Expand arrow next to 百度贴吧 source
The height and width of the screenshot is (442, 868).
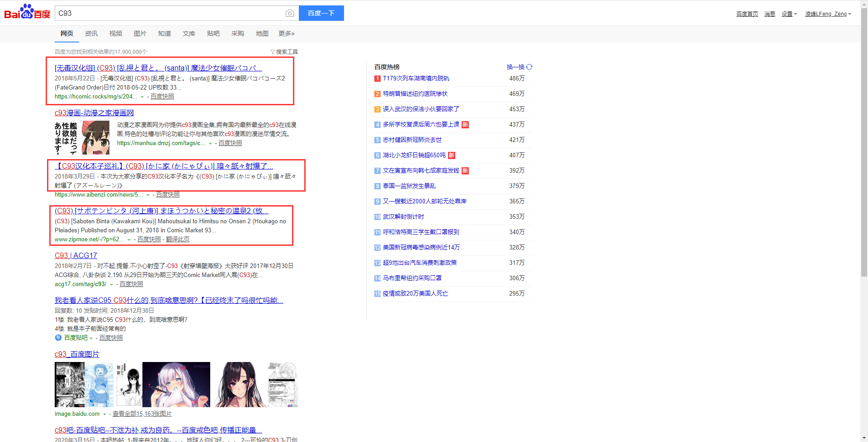[91, 339]
